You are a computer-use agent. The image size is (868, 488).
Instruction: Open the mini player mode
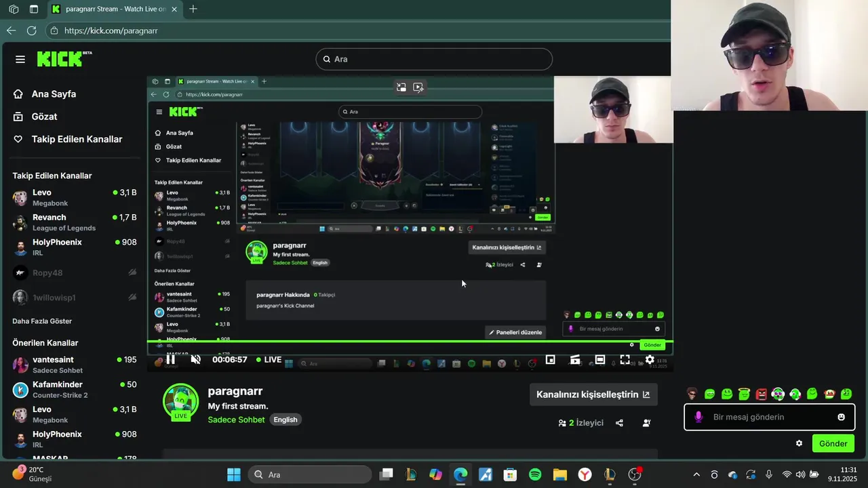[x=551, y=359]
